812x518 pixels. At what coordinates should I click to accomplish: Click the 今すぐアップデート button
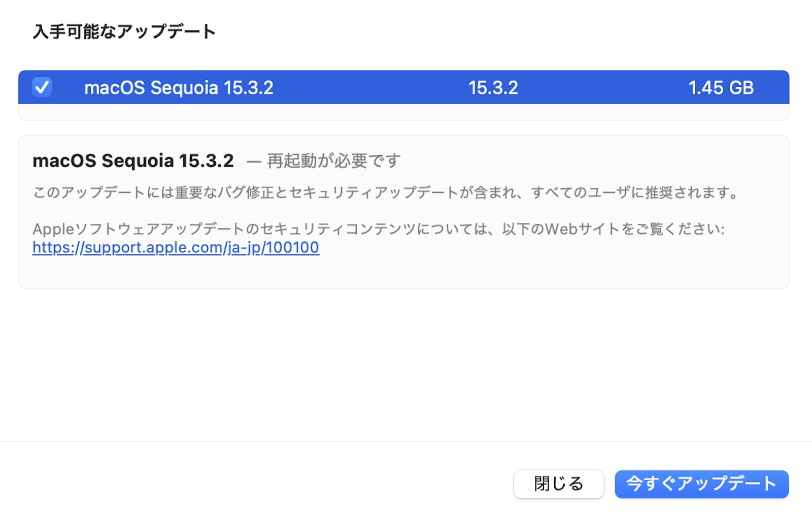point(701,483)
